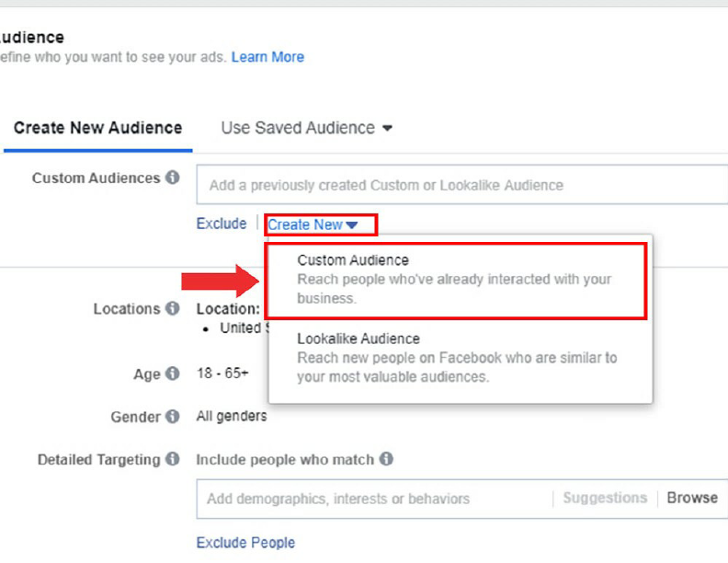Click Suggestions in detailed targeting field
The image size is (728, 563).
605,498
